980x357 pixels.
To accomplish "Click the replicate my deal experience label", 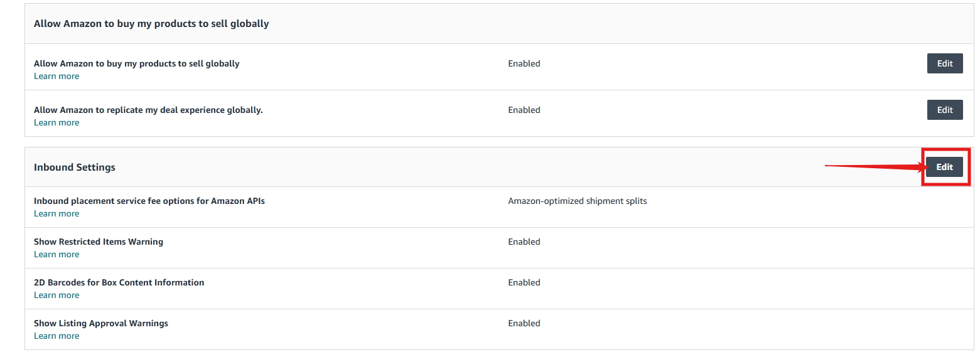I will coord(148,110).
